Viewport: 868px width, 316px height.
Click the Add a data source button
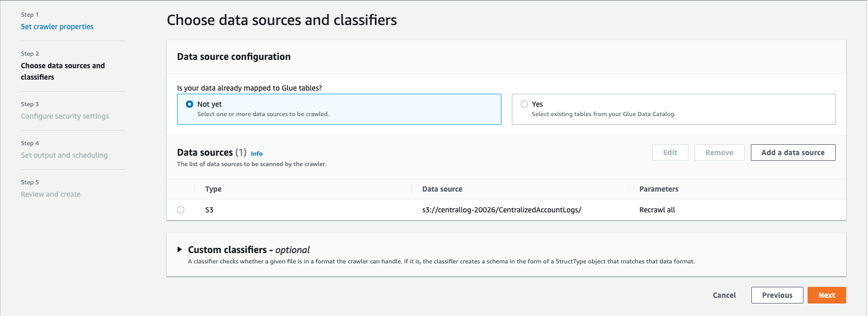coord(792,153)
